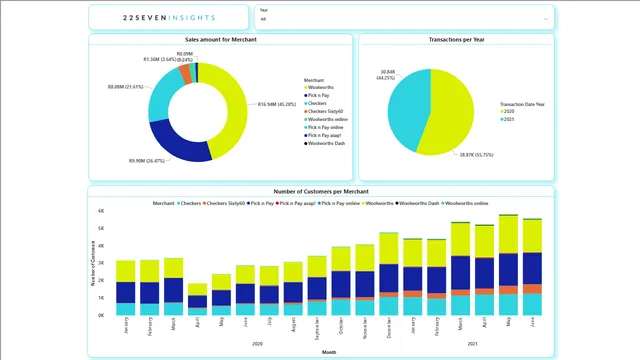Click the R9.90M (26.47%) data label
The image size is (640, 360).
click(x=147, y=161)
